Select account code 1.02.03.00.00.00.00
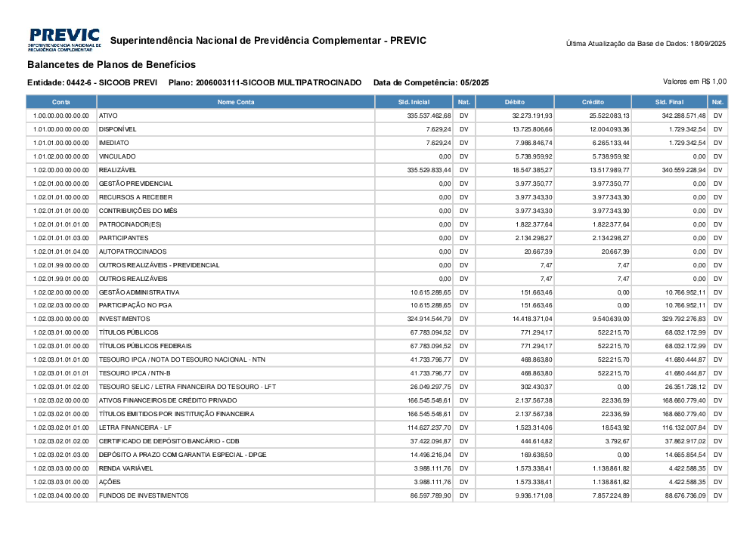Screen dimensions: 756x534 (x=61, y=319)
